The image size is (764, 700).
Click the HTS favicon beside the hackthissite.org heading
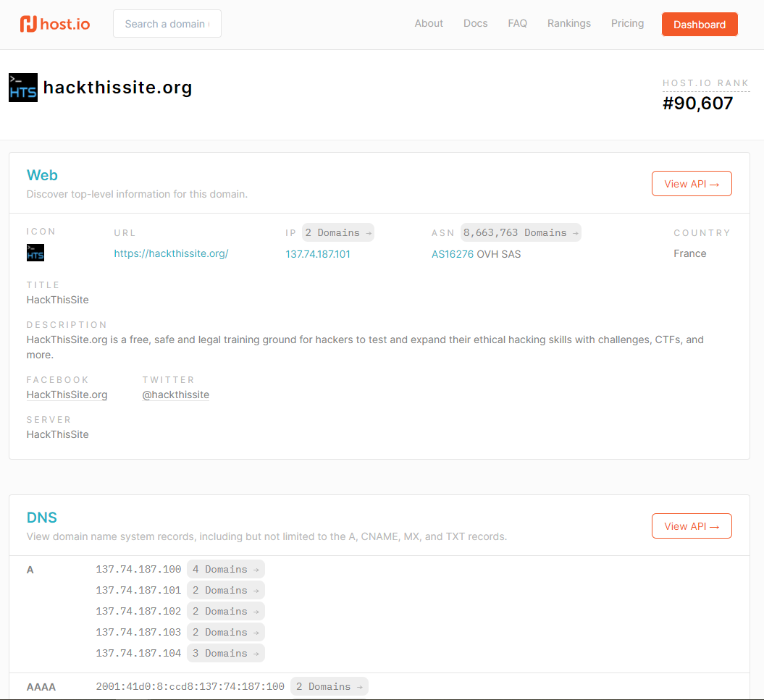23,88
